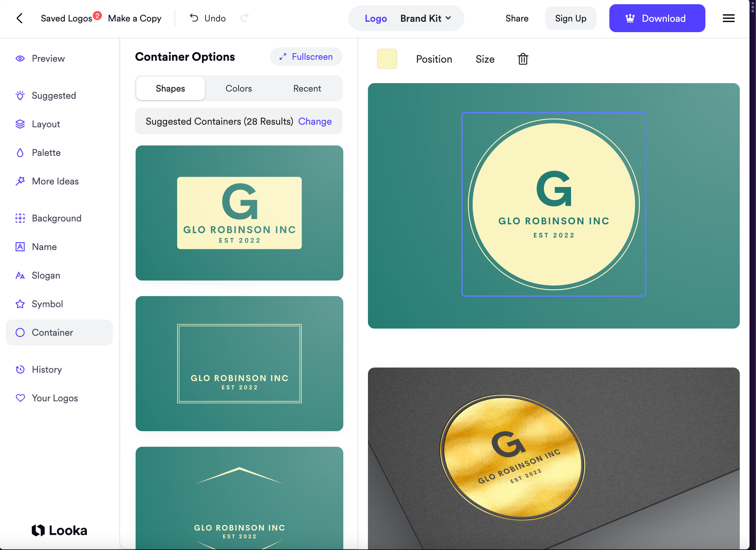Open the Suggested ideas panel
The image size is (756, 550).
[20, 95]
